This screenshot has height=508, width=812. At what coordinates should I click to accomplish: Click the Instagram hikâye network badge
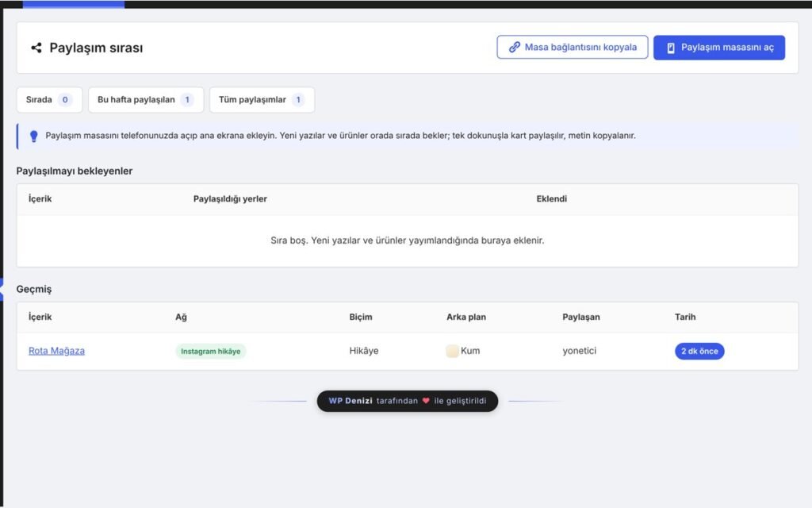pos(211,351)
